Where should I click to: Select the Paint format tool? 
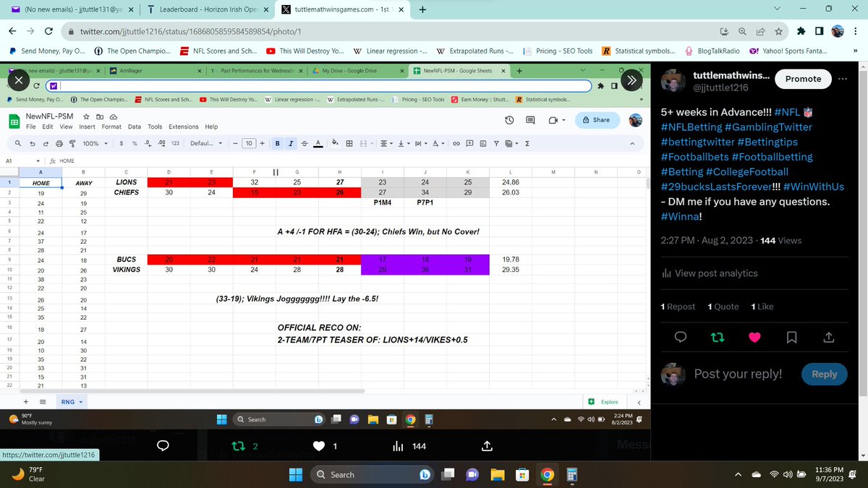pyautogui.click(x=72, y=143)
